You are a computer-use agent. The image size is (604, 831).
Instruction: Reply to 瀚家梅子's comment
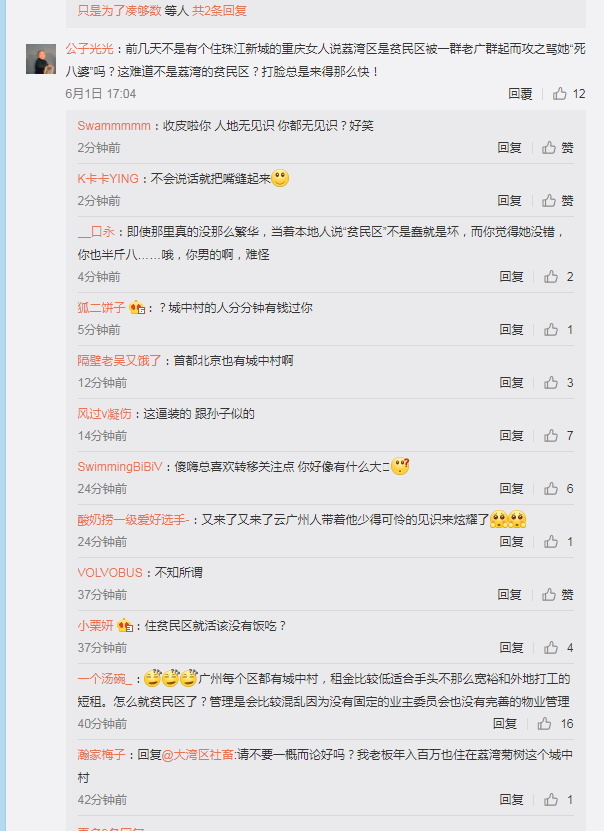(511, 800)
